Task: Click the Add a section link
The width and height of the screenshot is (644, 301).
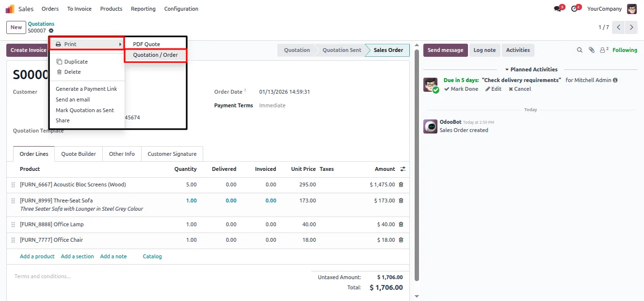Action: click(x=78, y=256)
